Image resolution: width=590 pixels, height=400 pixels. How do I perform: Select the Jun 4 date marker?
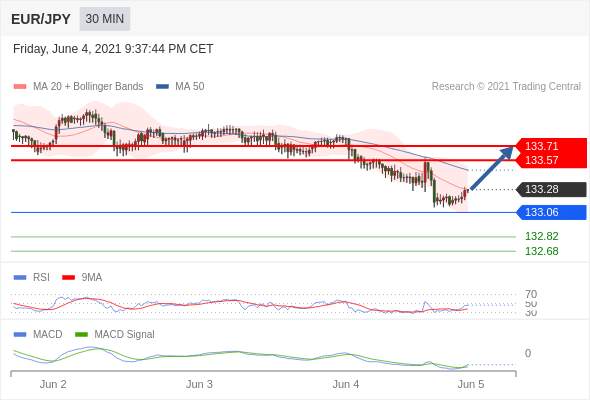click(x=345, y=384)
